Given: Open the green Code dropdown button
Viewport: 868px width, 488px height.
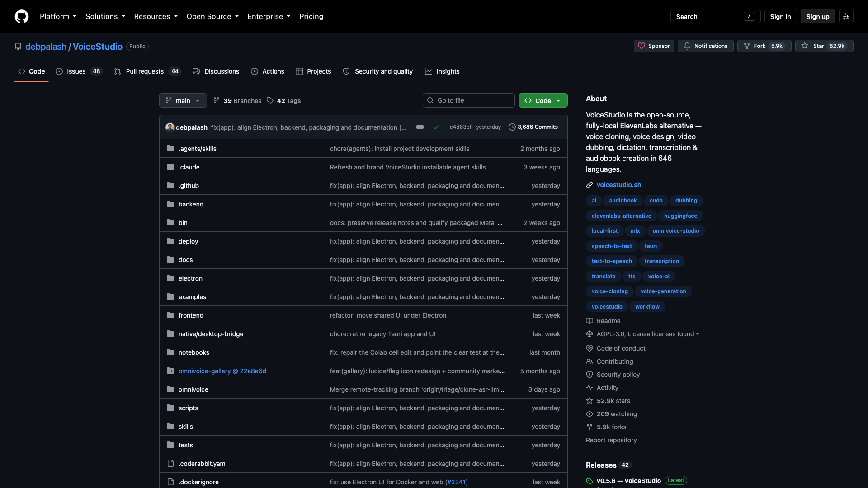Looking at the screenshot, I should coord(543,100).
